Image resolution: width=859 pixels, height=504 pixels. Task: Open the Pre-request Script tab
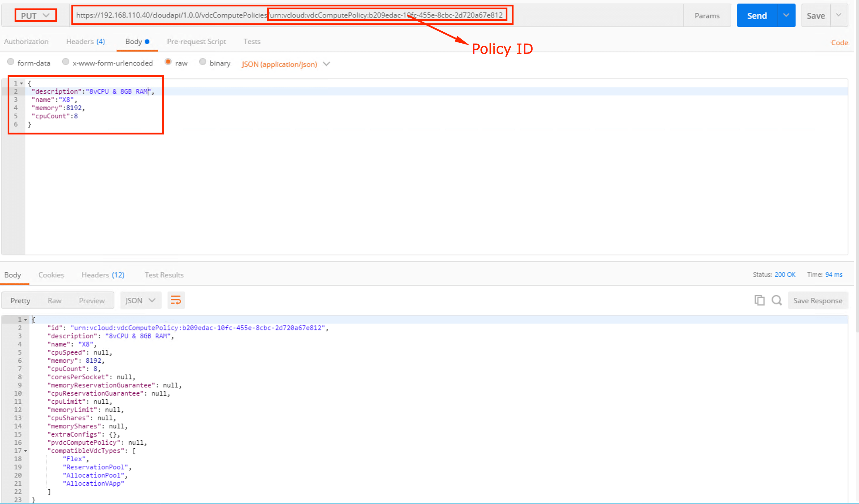(x=196, y=42)
